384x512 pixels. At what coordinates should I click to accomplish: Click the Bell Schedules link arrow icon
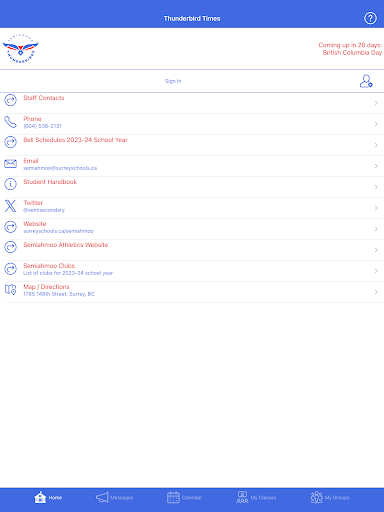pos(10,142)
